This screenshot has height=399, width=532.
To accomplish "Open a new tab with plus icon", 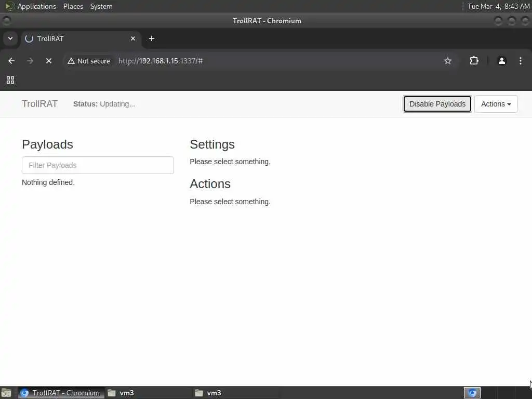I will 152,38.
